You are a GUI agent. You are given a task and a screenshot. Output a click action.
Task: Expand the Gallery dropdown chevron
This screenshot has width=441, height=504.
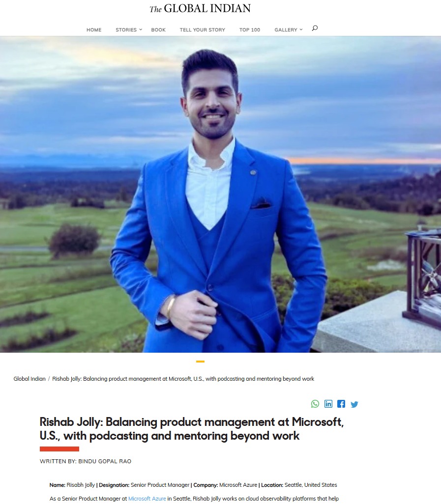(x=301, y=29)
